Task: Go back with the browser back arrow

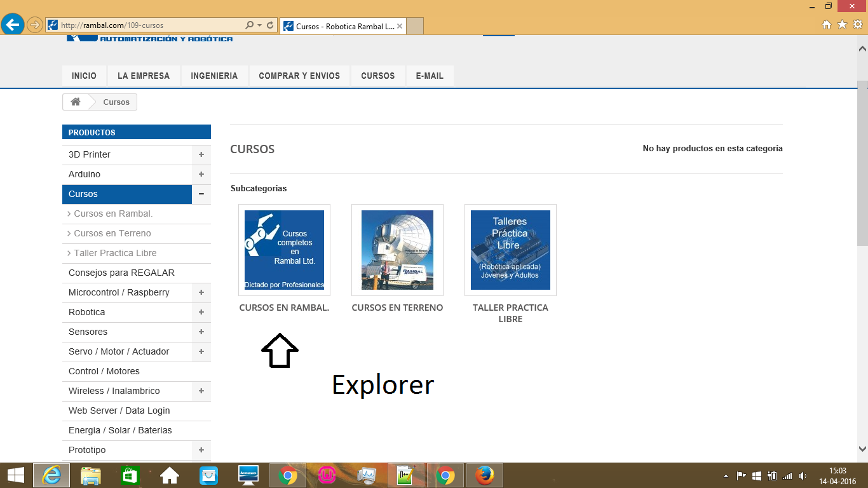Action: (13, 25)
